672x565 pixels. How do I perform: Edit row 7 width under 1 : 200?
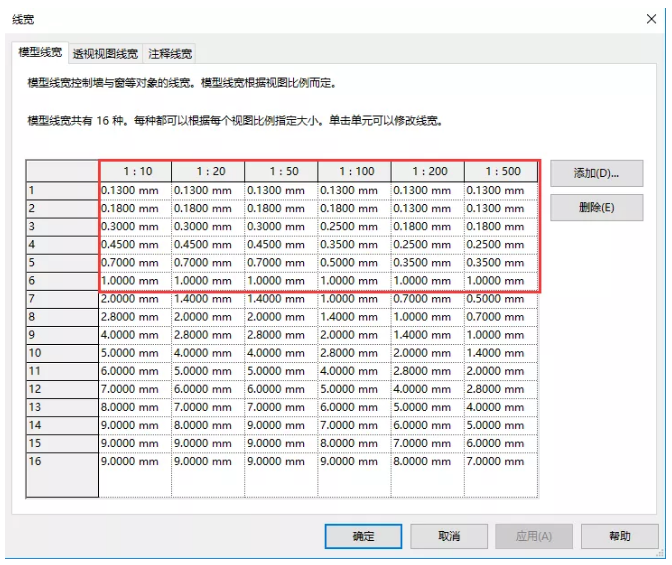pyautogui.click(x=428, y=299)
